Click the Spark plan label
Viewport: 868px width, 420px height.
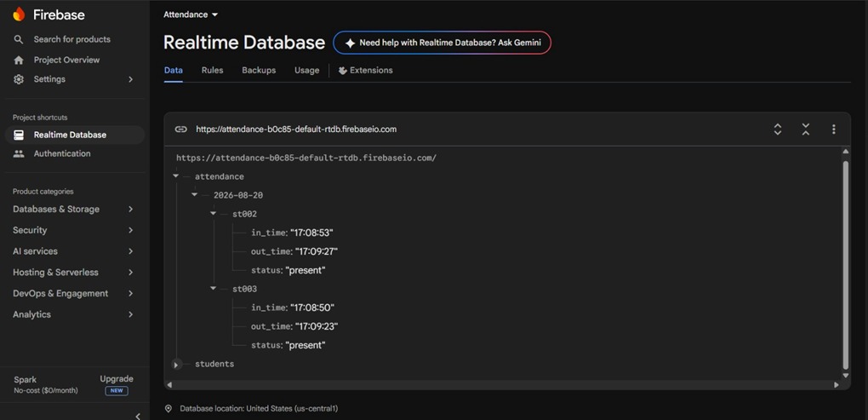click(25, 380)
